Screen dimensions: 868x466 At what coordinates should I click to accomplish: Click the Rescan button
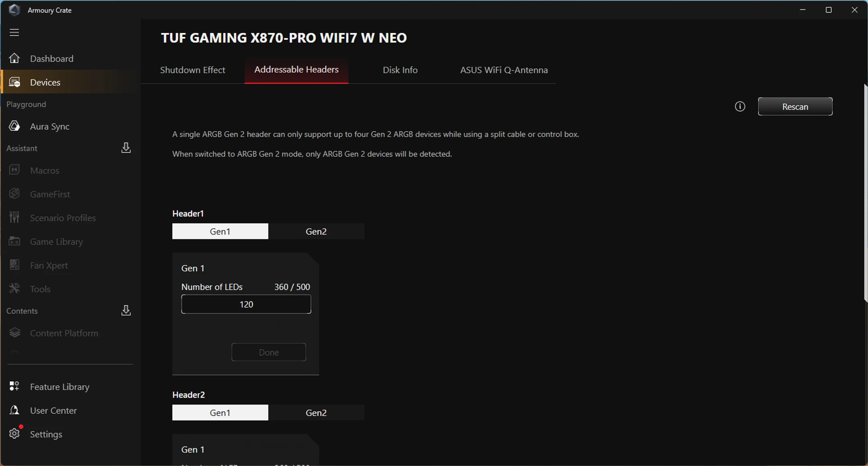tap(795, 106)
